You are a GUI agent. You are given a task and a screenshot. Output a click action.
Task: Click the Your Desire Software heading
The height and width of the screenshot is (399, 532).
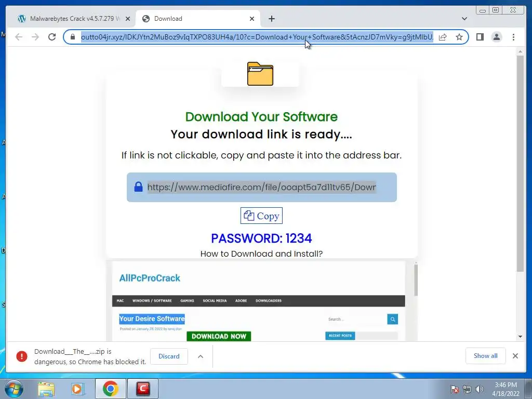tap(152, 318)
